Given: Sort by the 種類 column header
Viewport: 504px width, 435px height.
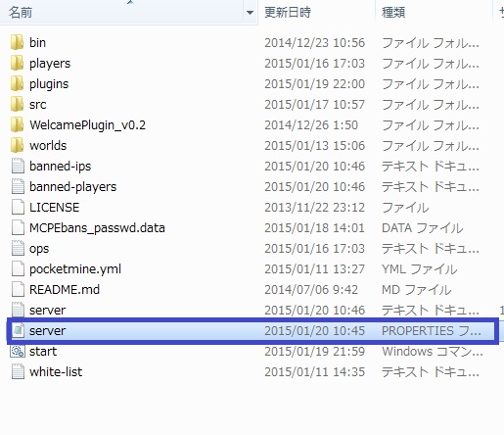Looking at the screenshot, I should 393,13.
